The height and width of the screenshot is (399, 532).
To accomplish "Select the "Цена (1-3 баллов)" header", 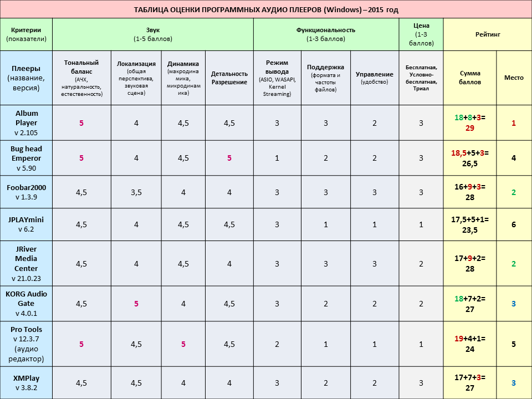I will tap(421, 34).
